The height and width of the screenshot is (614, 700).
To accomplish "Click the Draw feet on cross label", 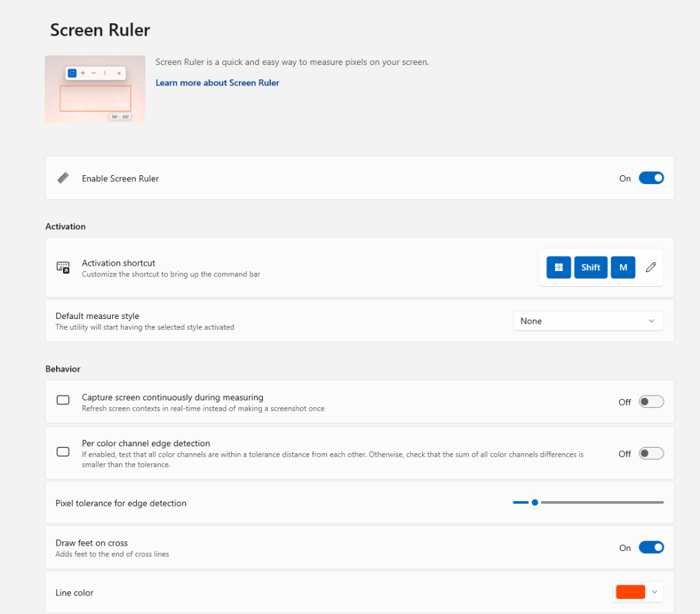I will pyautogui.click(x=92, y=543).
